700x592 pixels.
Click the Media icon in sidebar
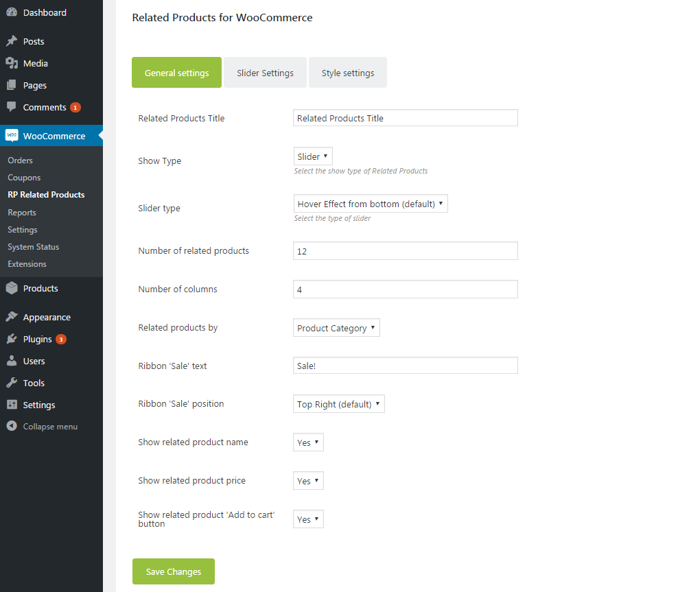pos(12,63)
